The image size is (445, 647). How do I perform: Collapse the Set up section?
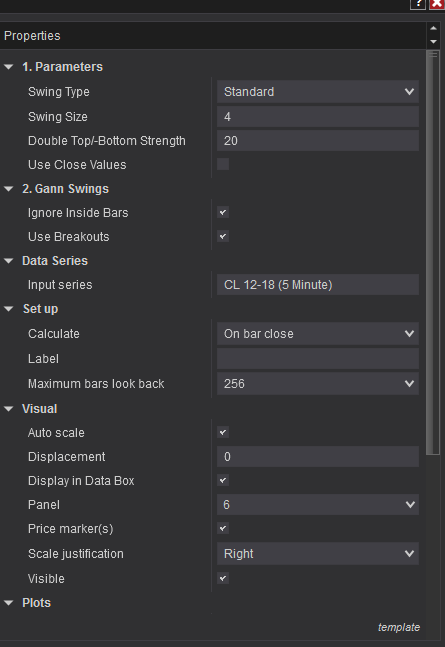(9, 309)
